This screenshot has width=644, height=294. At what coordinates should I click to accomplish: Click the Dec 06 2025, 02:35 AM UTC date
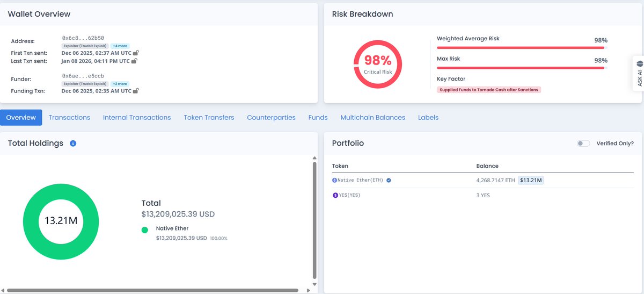pos(97,91)
